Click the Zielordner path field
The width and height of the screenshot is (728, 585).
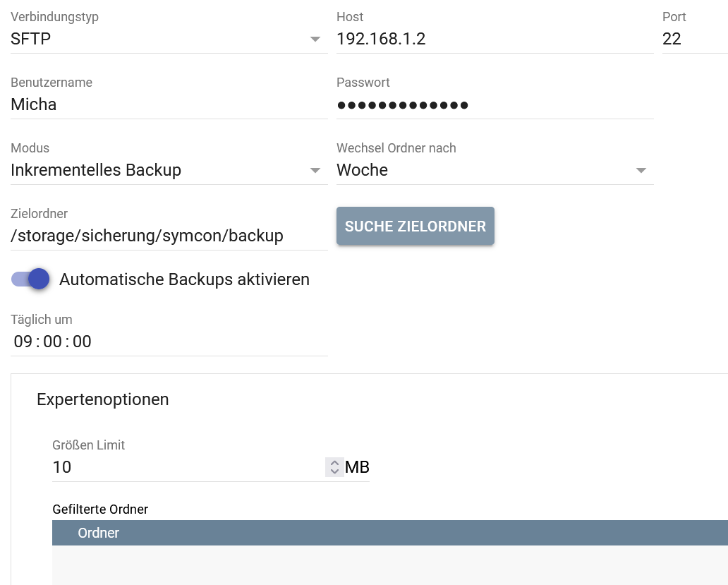[x=168, y=236]
